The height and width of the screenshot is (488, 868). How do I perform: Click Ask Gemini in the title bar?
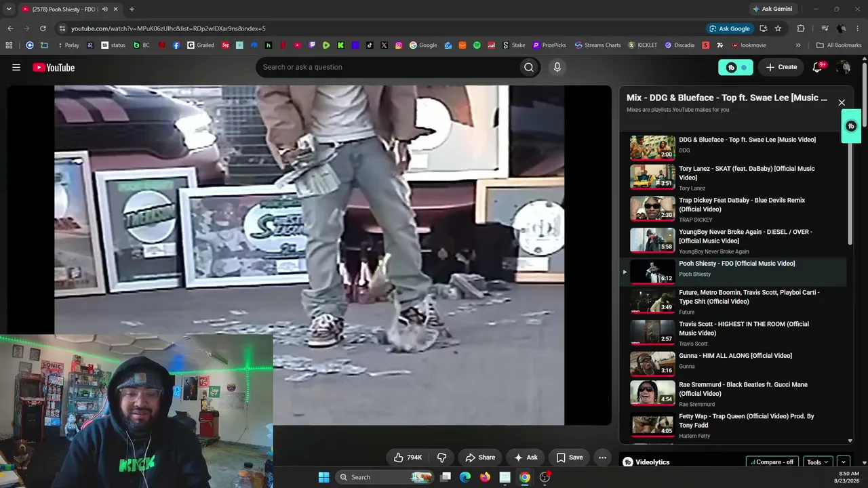point(772,9)
